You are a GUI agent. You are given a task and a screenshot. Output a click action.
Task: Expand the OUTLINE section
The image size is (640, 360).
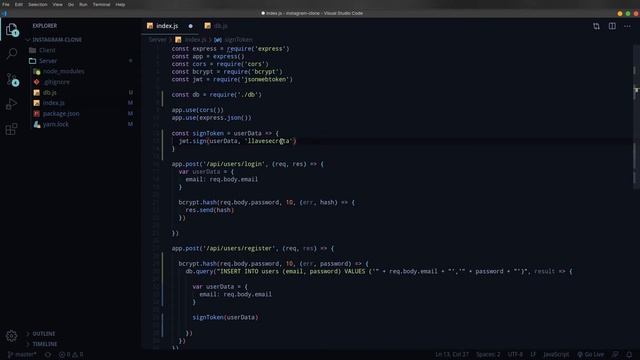[x=44, y=334]
